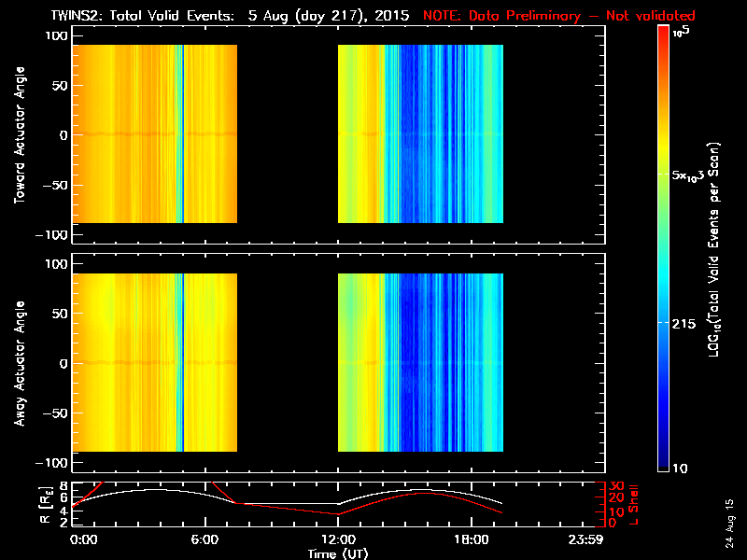
Task: Click the black data gap in Toward panel
Action: click(x=287, y=133)
